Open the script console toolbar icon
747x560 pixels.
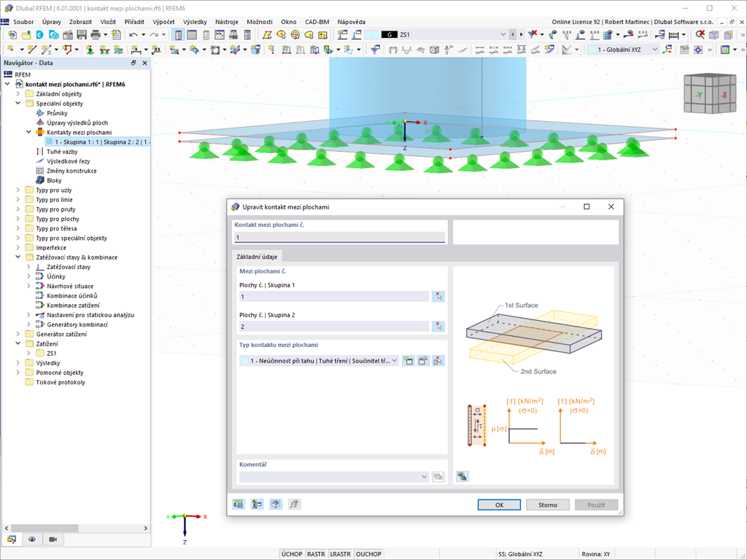[220, 35]
